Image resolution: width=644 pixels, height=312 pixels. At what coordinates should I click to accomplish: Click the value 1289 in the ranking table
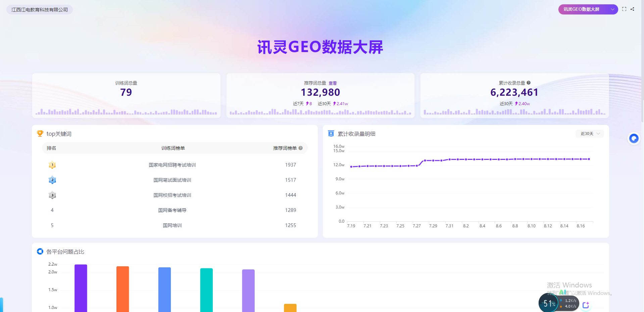(291, 210)
